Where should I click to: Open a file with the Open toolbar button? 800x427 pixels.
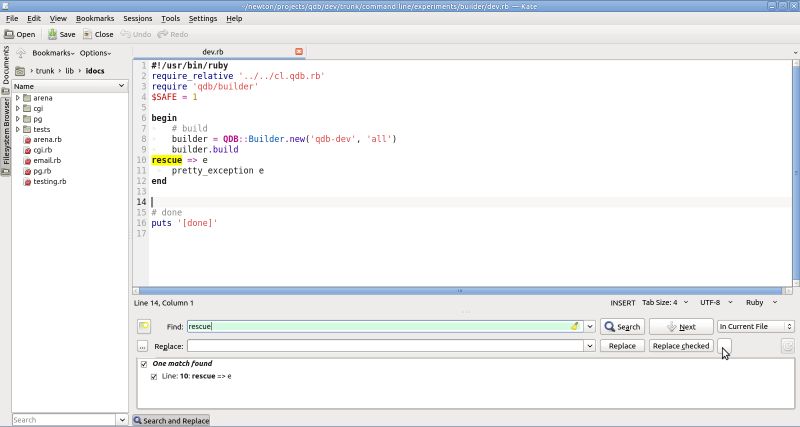[x=20, y=34]
